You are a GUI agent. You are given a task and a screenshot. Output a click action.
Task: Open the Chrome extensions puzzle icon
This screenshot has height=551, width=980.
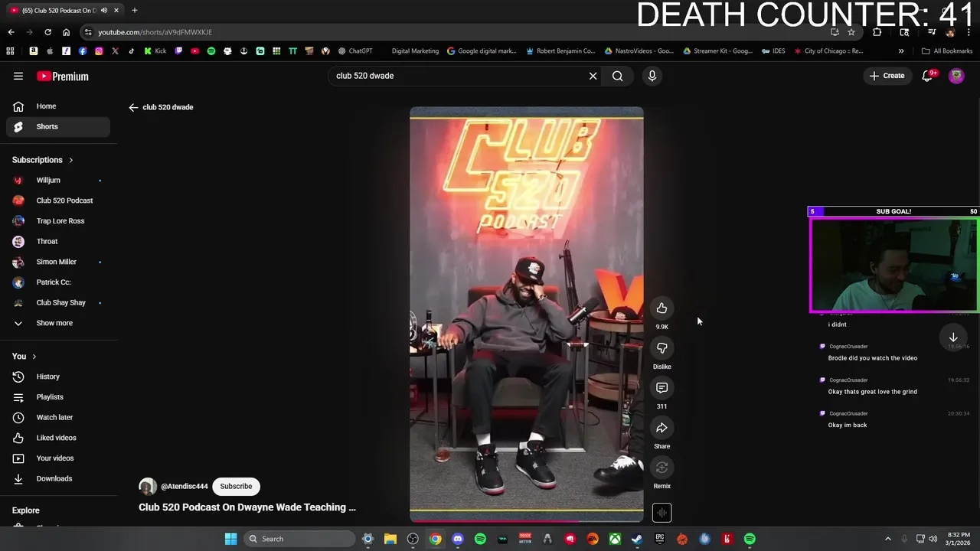[877, 32]
